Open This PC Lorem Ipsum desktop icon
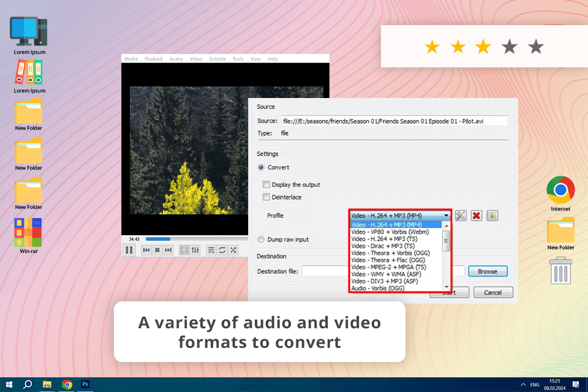The width and height of the screenshot is (588, 392). pyautogui.click(x=29, y=36)
